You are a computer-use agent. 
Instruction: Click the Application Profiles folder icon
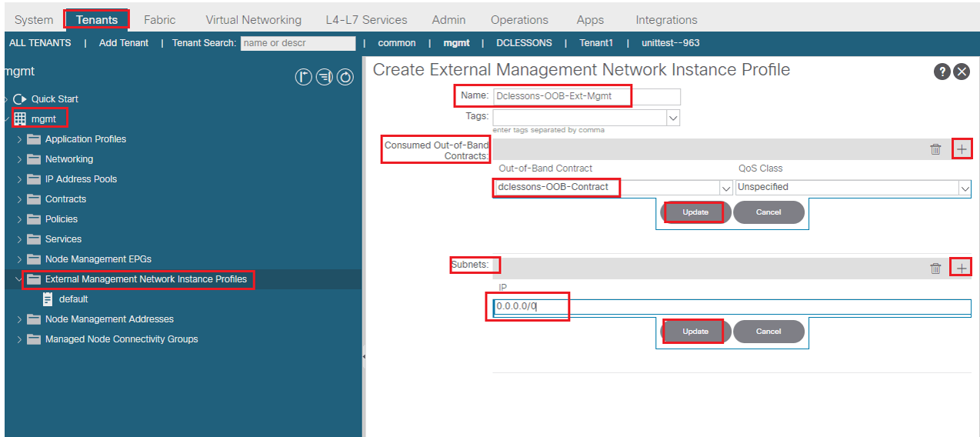[34, 139]
